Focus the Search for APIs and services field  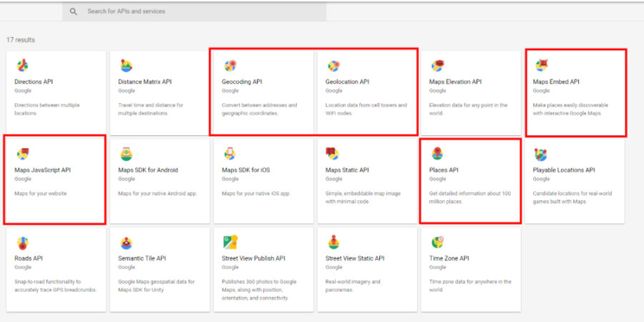click(194, 11)
